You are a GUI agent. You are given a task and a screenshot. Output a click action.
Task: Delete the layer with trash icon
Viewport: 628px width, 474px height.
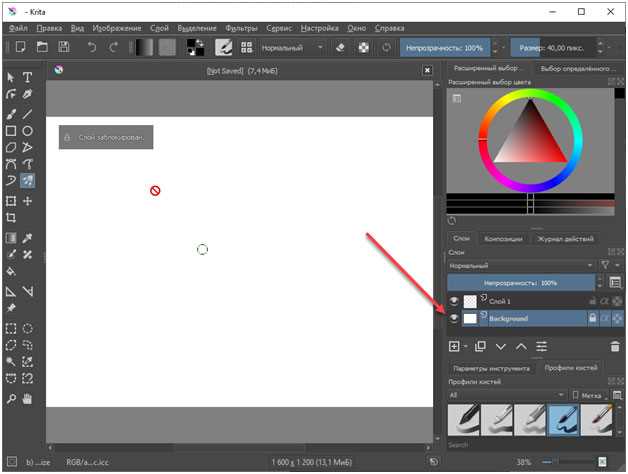[615, 346]
